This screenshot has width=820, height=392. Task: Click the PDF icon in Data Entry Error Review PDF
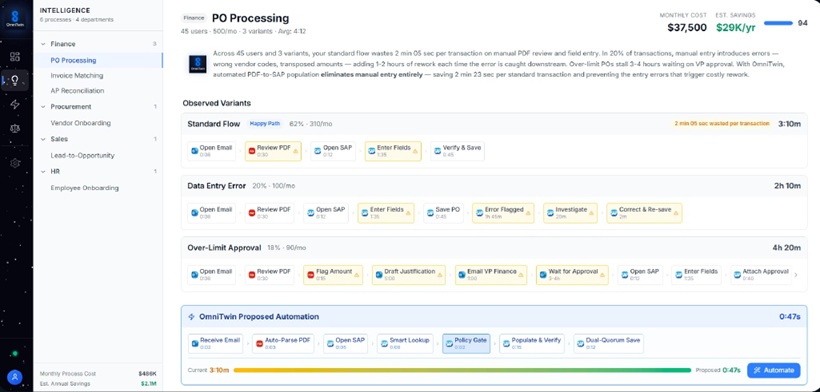(252, 213)
